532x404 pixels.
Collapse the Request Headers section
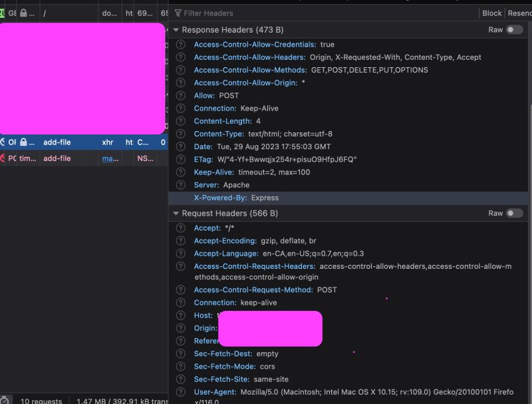[x=176, y=214]
